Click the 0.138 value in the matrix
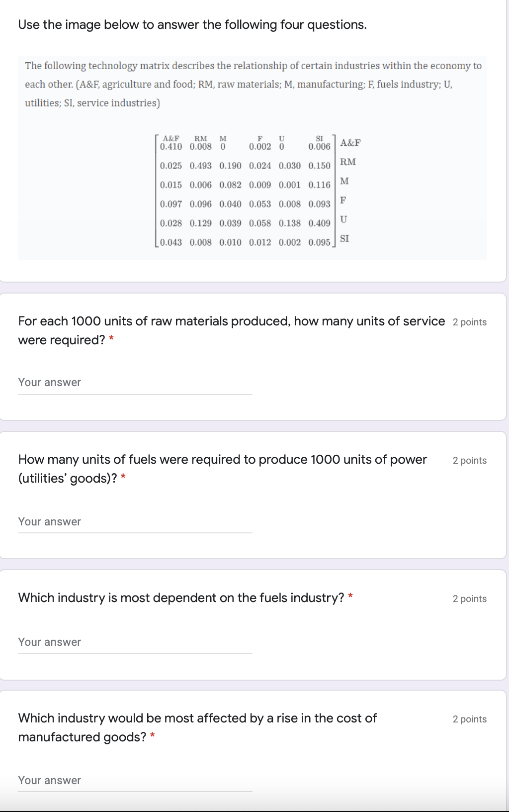The height and width of the screenshot is (812, 509). [x=290, y=223]
